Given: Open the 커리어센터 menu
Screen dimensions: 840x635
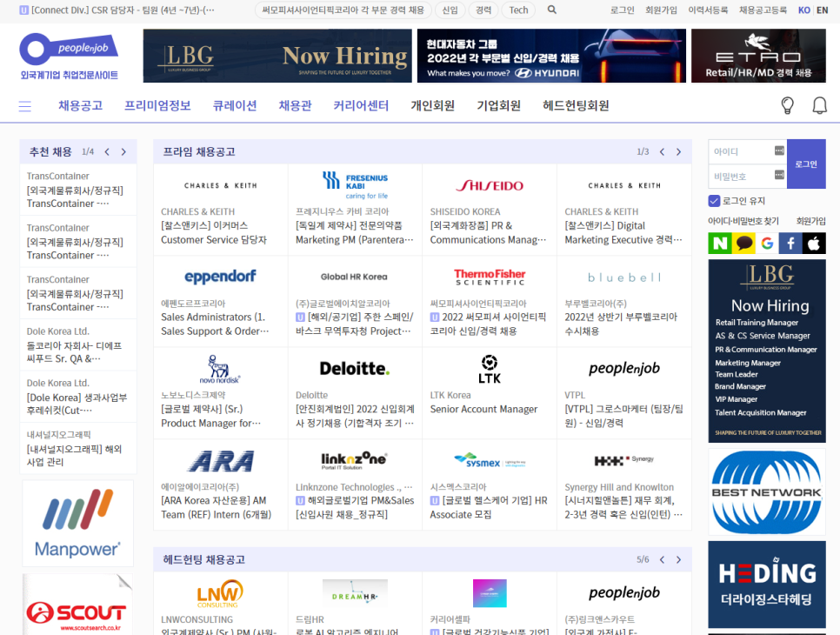Looking at the screenshot, I should point(361,105).
